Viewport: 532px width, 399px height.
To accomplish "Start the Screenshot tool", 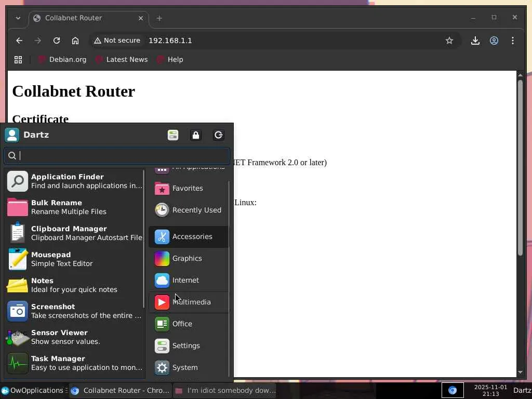I will [x=75, y=311].
